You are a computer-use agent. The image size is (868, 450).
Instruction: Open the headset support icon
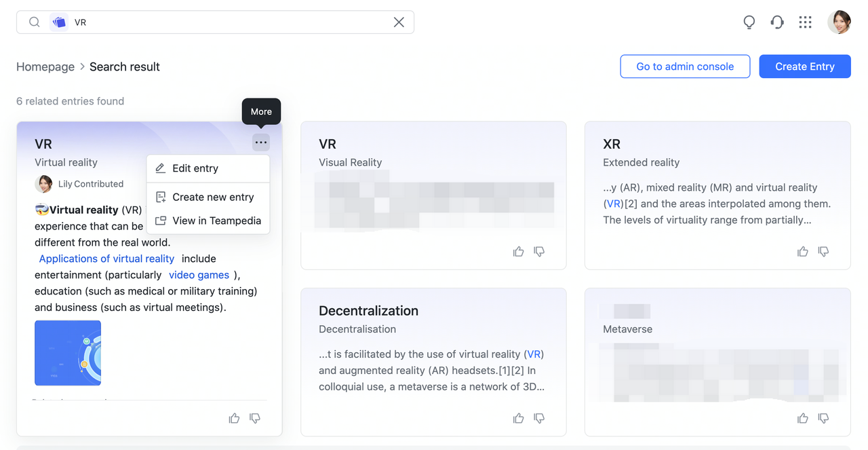pos(777,22)
